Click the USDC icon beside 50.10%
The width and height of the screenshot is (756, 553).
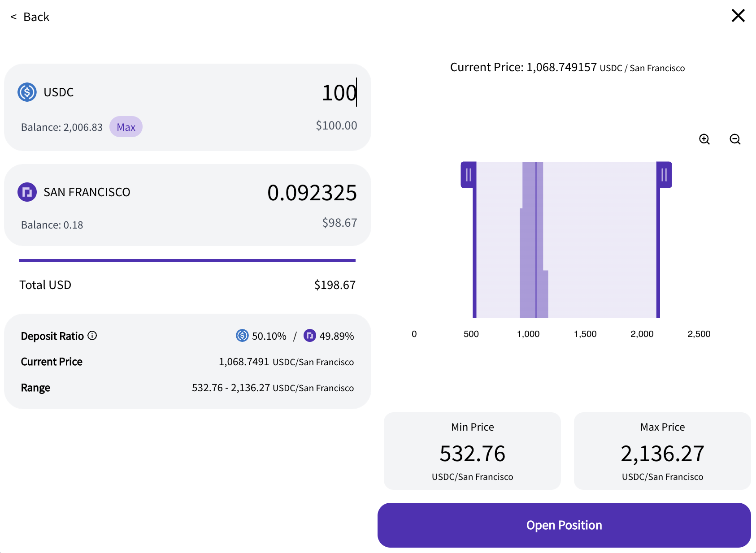tap(242, 335)
